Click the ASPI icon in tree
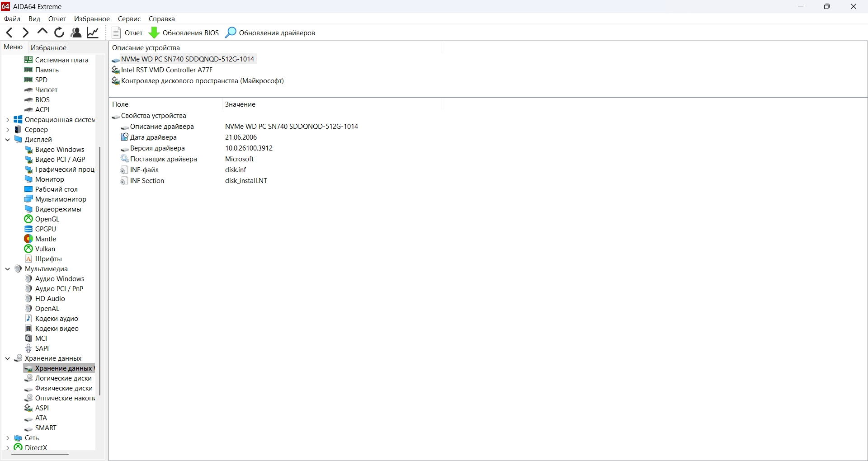This screenshot has width=868, height=461. click(28, 408)
